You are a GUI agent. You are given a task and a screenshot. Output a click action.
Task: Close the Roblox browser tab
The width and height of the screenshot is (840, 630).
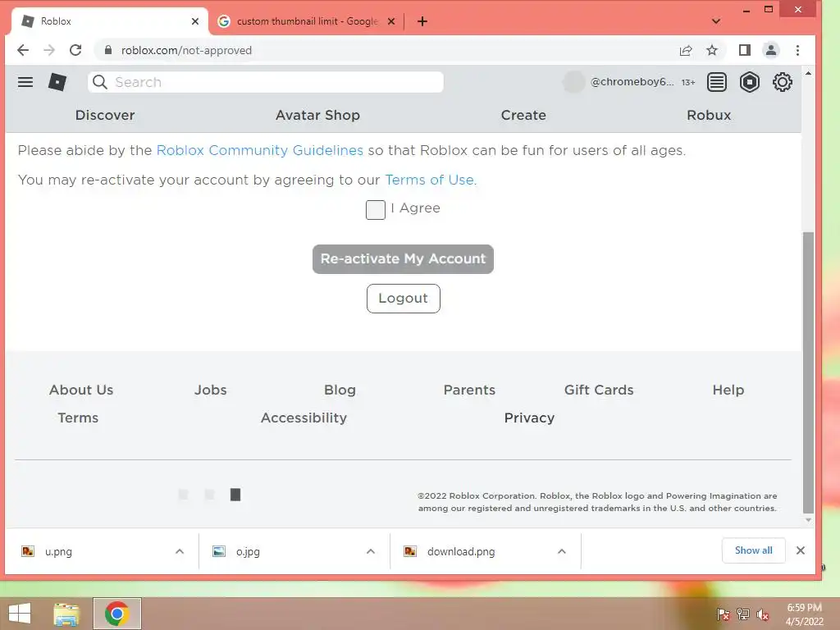(x=195, y=21)
